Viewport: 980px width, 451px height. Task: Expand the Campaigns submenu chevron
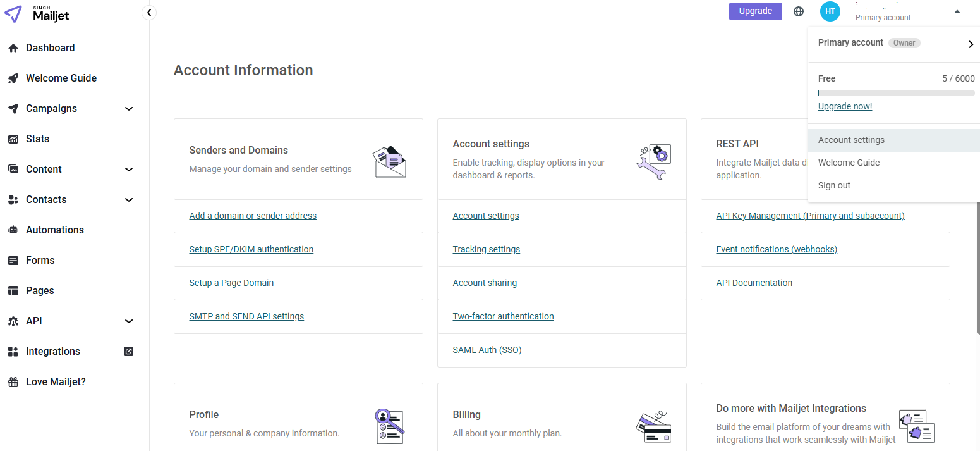click(129, 109)
